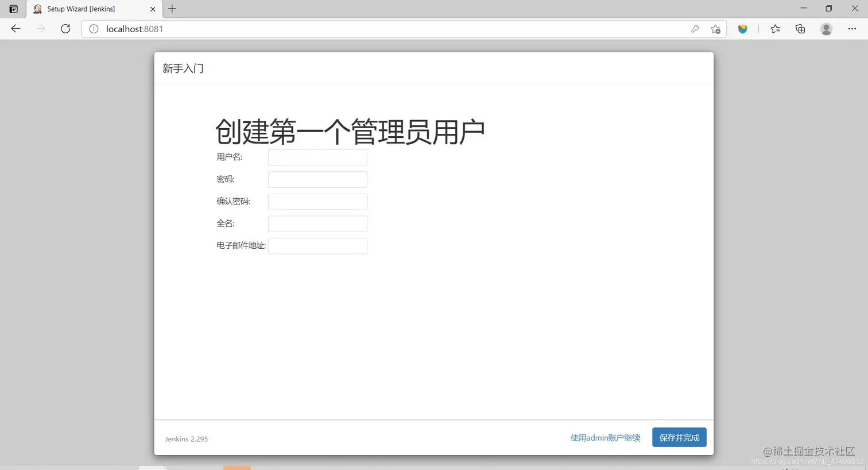
Task: Open a new browser tab
Action: [x=172, y=9]
